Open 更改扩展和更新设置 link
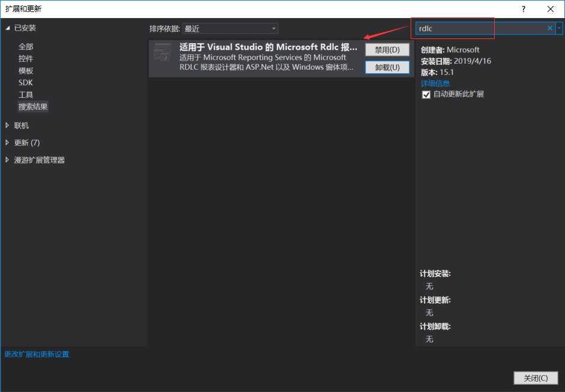 37,354
